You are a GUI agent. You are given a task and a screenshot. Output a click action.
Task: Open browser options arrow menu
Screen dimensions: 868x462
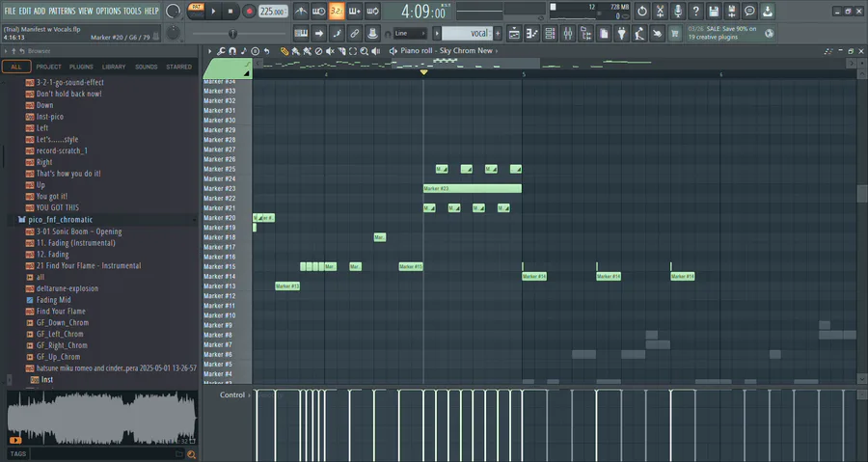[6, 51]
